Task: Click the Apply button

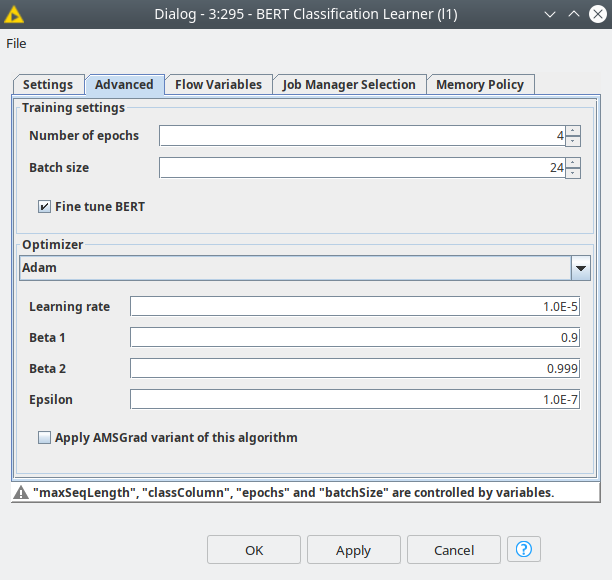Action: 354,550
